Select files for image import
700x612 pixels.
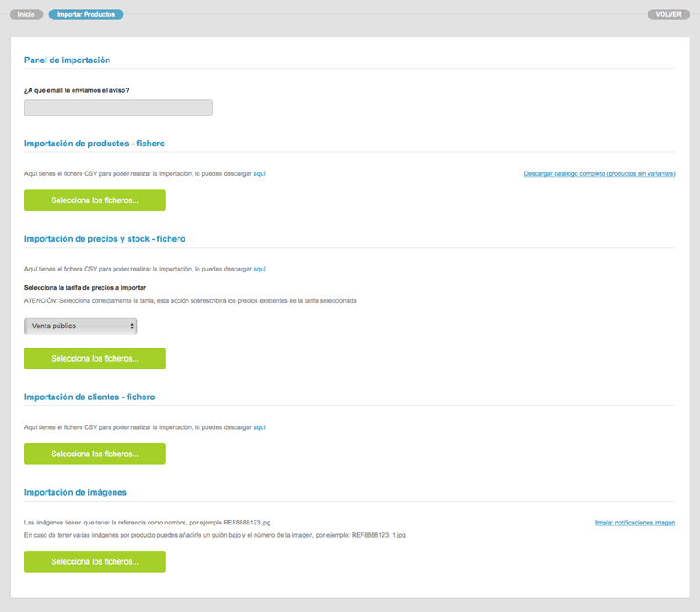(x=94, y=561)
